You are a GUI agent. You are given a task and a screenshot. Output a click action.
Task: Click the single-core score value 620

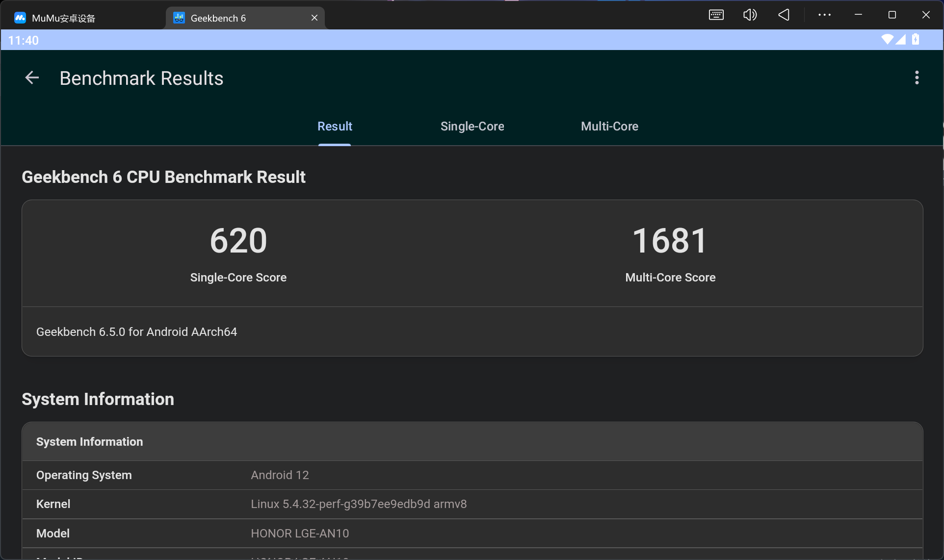(238, 241)
